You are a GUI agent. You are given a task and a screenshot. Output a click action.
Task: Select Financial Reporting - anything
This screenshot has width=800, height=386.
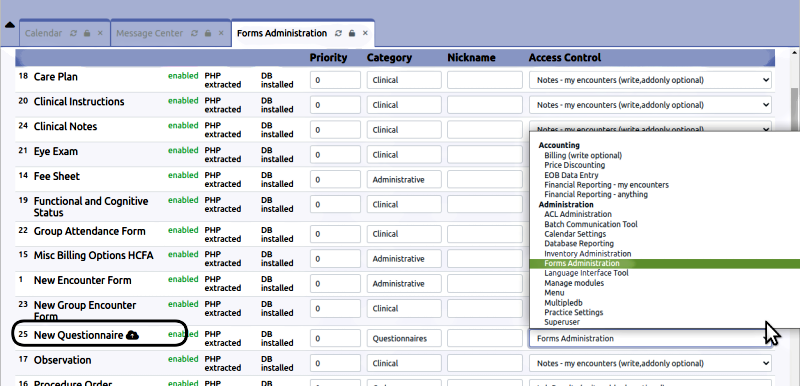[x=596, y=194]
